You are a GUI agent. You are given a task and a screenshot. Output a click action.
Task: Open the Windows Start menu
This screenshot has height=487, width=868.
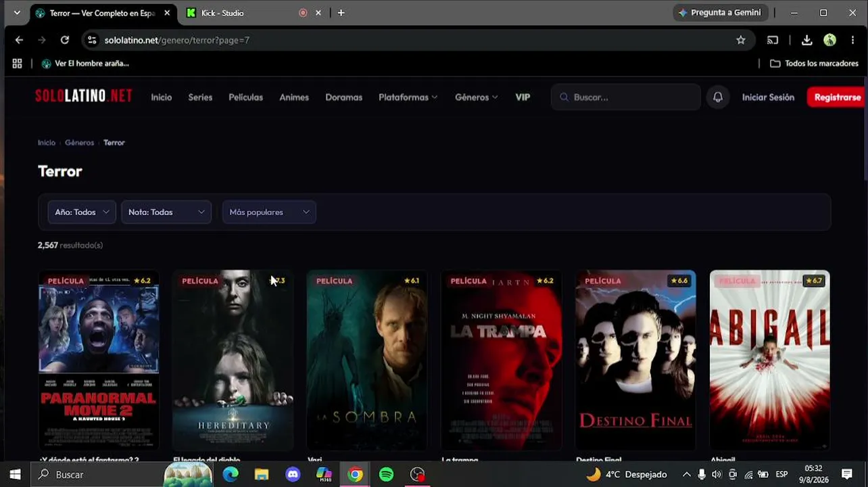tap(15, 474)
